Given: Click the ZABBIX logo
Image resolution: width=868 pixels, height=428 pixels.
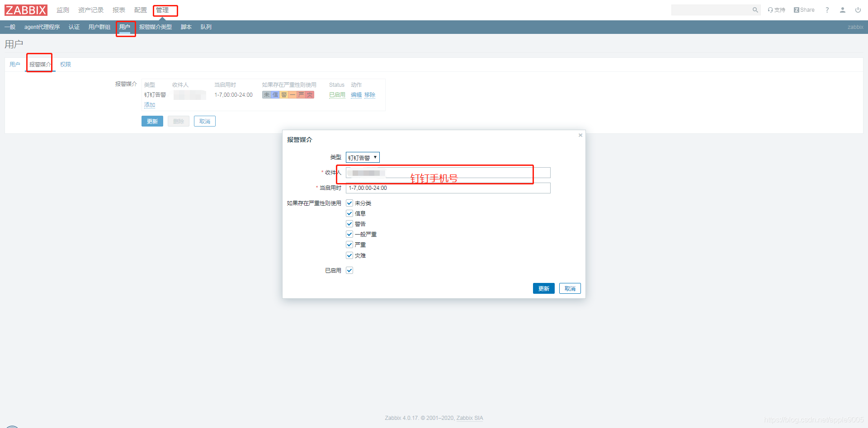Looking at the screenshot, I should (x=26, y=10).
